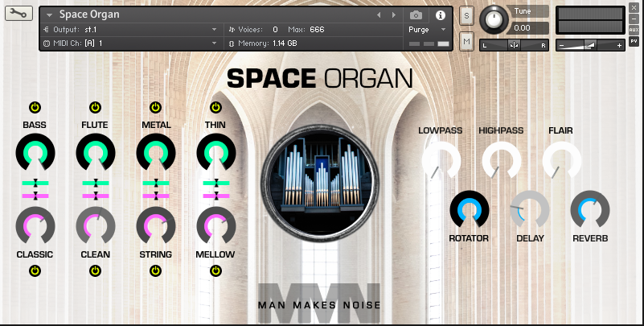Minimize the instrument with minus button
Image resolution: width=644 pixels, height=326 pixels.
[634, 19]
